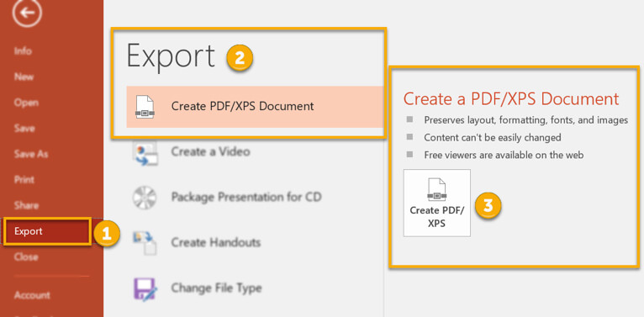Go to the Print page
644x317 pixels.
coord(24,179)
